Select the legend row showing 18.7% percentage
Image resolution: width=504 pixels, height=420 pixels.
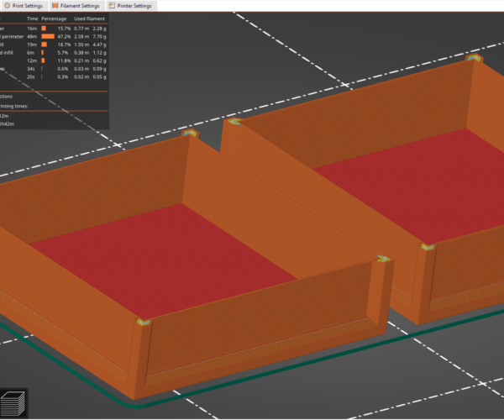(x=54, y=45)
